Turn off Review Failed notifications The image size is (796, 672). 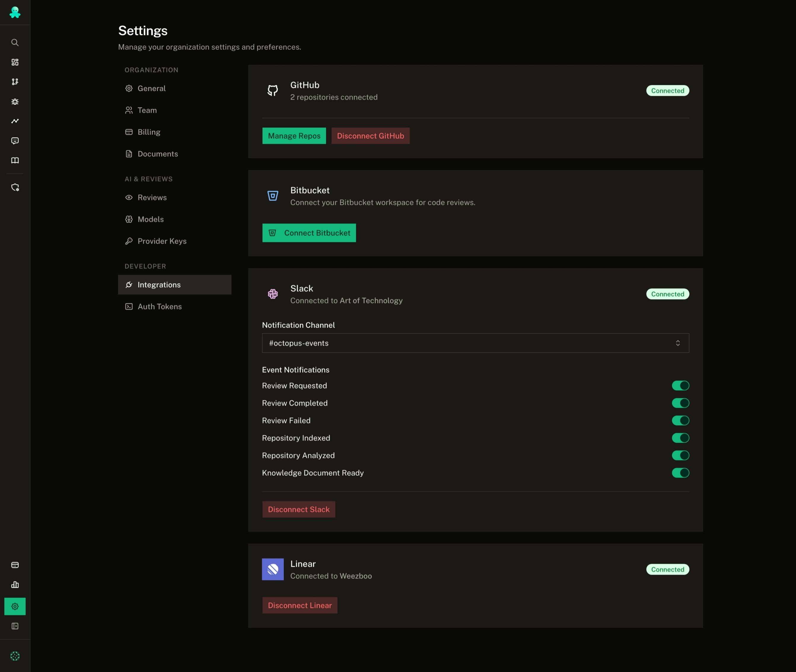pyautogui.click(x=680, y=421)
